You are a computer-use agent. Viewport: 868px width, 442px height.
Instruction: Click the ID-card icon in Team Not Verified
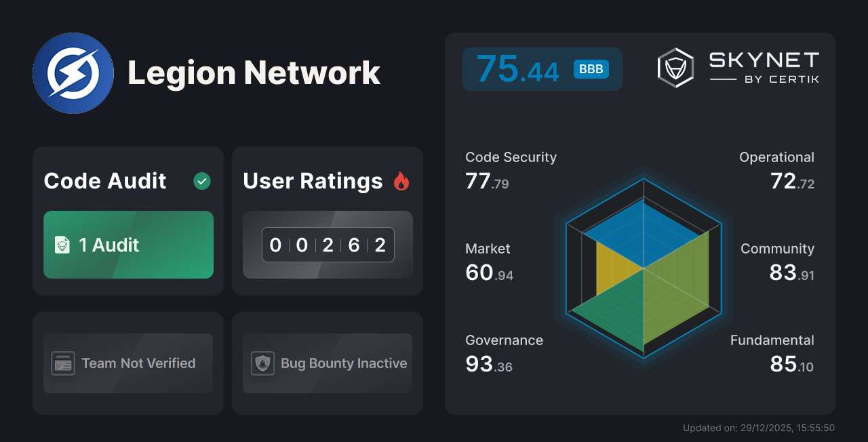pos(64,363)
